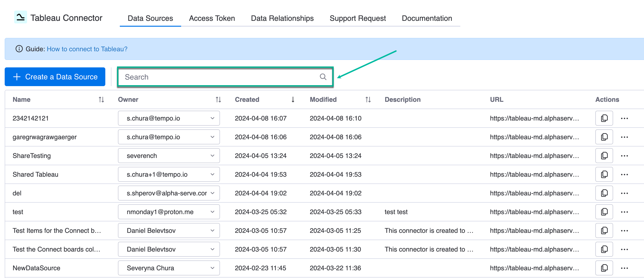Open Severyna Chura owner dropdown on NewDataSource
The height and width of the screenshot is (278, 644).
(x=213, y=268)
